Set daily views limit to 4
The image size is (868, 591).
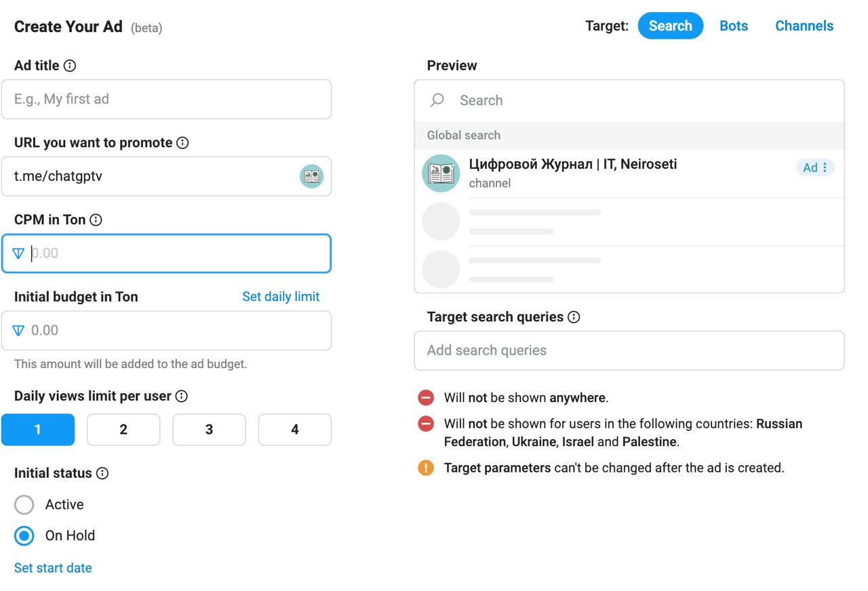[x=294, y=430]
